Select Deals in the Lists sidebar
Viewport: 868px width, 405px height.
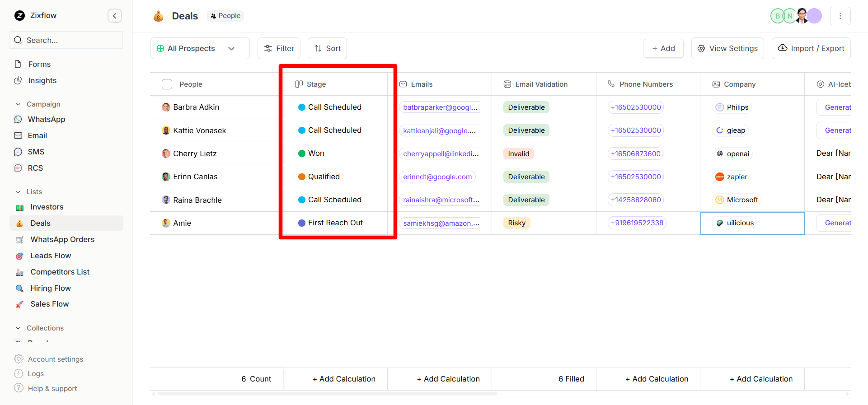point(66,223)
